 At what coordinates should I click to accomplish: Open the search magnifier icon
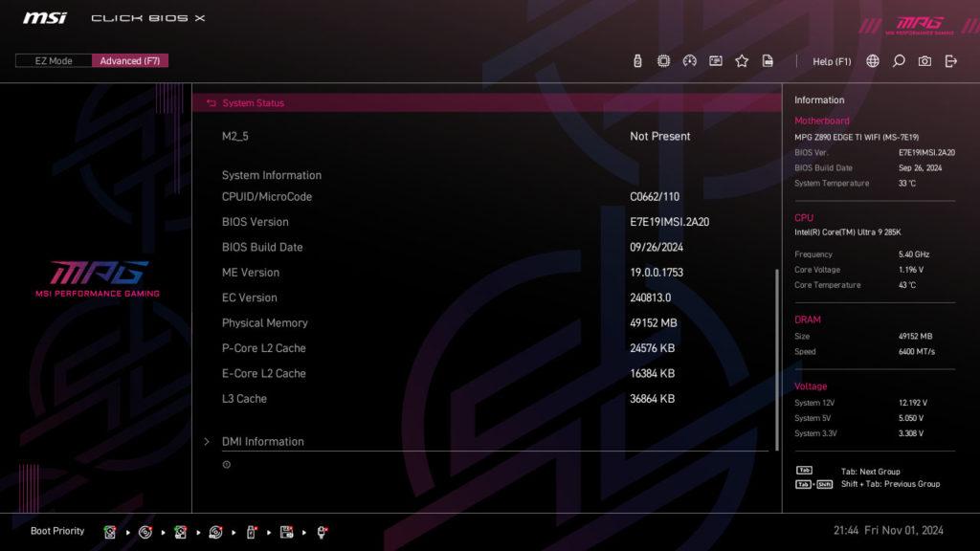[x=898, y=60]
